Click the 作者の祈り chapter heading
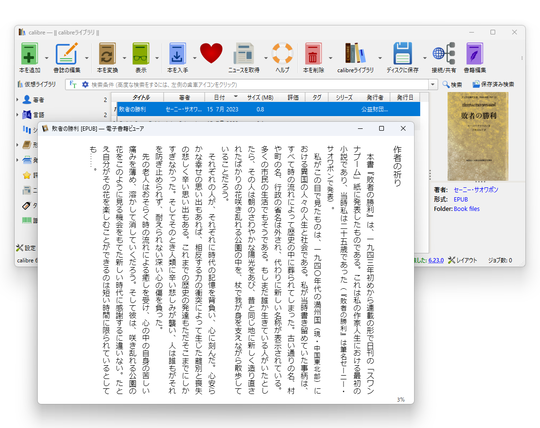The width and height of the screenshot is (540, 428). (x=397, y=166)
